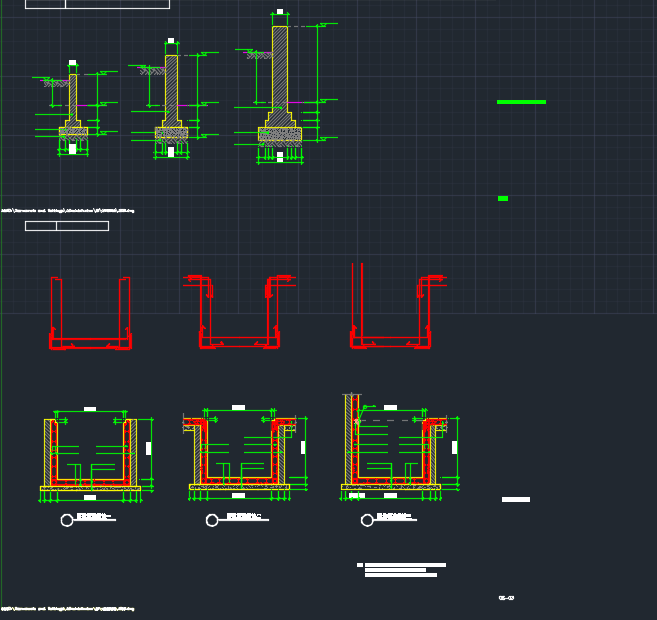Click the white dimension label atop the shortest wall
Screen dimensions: 657x620
72,63
